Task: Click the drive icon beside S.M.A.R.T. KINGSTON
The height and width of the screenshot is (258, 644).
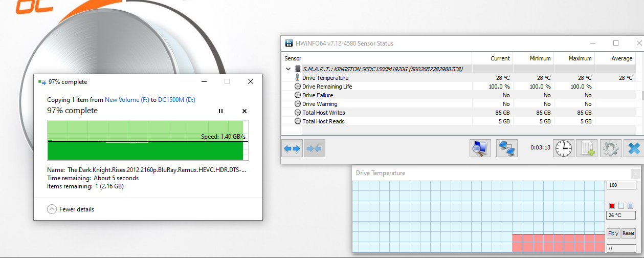Action: tap(297, 69)
